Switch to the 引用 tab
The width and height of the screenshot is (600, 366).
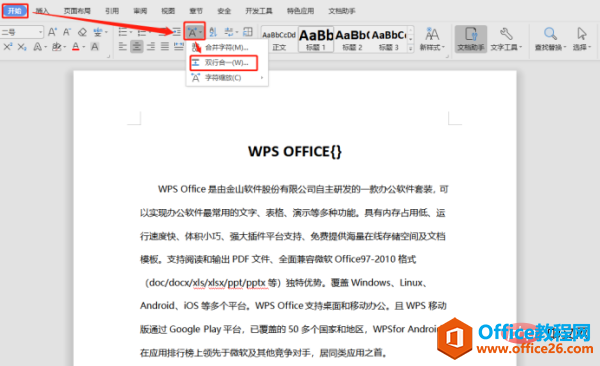[x=112, y=11]
